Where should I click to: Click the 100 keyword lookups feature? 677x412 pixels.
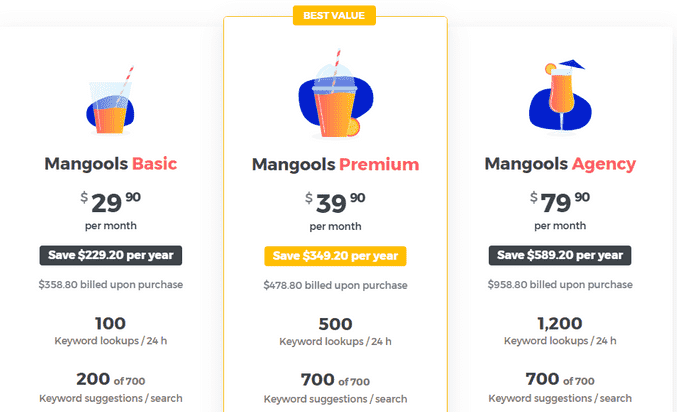click(111, 331)
